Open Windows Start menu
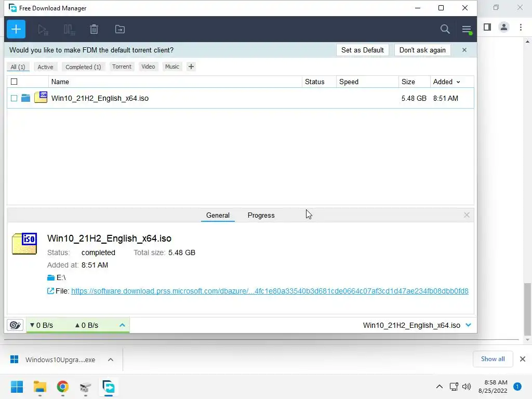Screen dimensions: 532x399 click(17, 387)
